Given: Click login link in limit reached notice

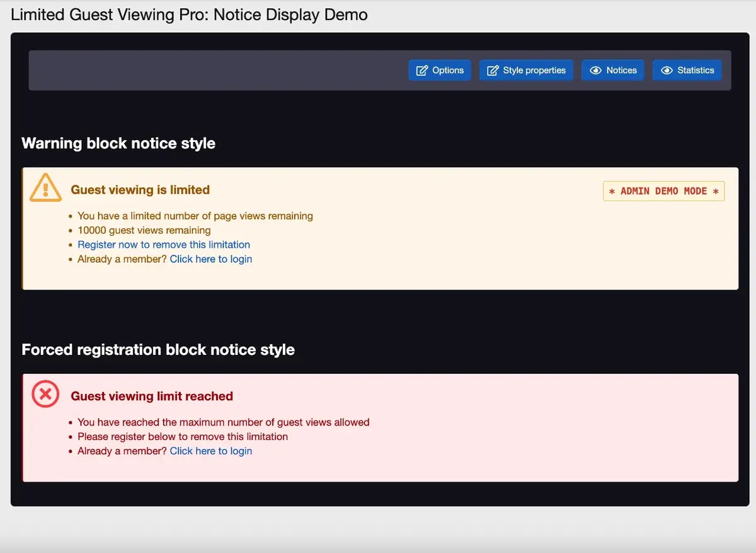Looking at the screenshot, I should tap(211, 451).
